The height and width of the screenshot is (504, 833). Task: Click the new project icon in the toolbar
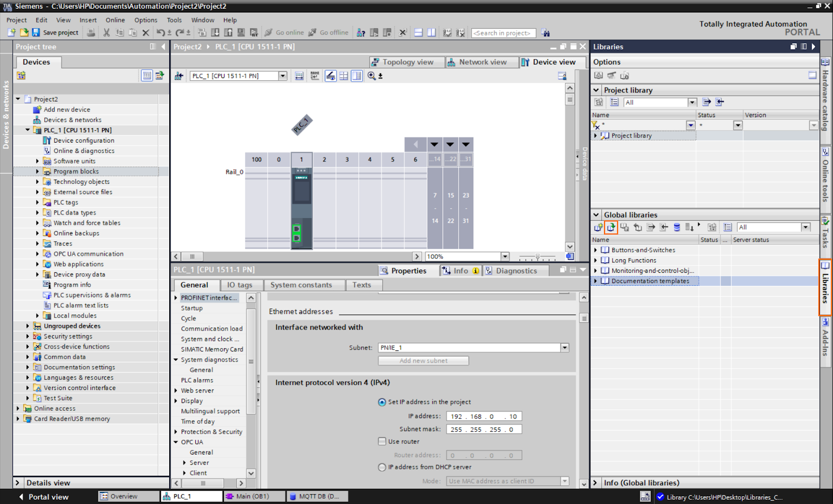pyautogui.click(x=12, y=32)
